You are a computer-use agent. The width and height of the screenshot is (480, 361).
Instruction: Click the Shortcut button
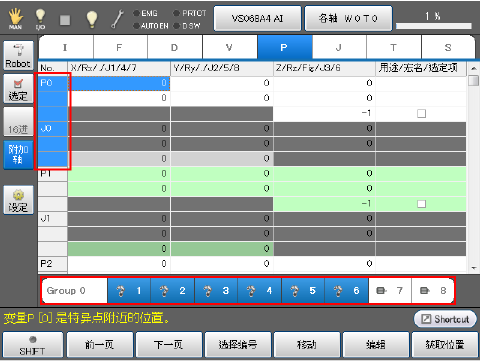(x=445, y=319)
